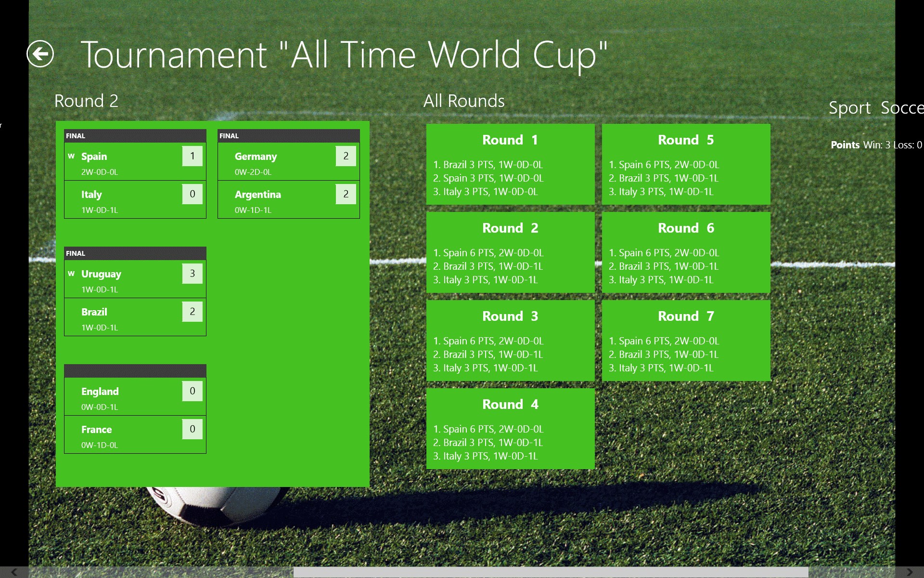The image size is (924, 578).
Task: Open the Round 1 standings tile
Action: (510, 164)
